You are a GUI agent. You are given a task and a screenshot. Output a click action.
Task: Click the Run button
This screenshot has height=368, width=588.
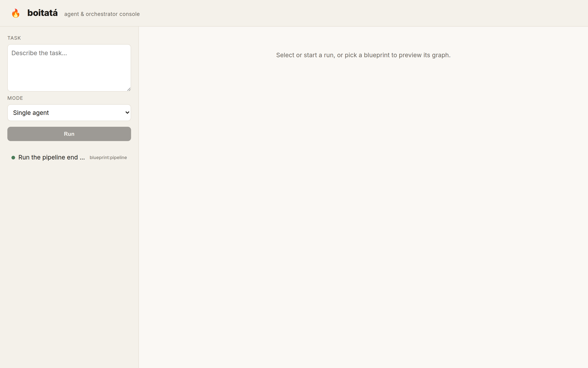click(x=69, y=134)
